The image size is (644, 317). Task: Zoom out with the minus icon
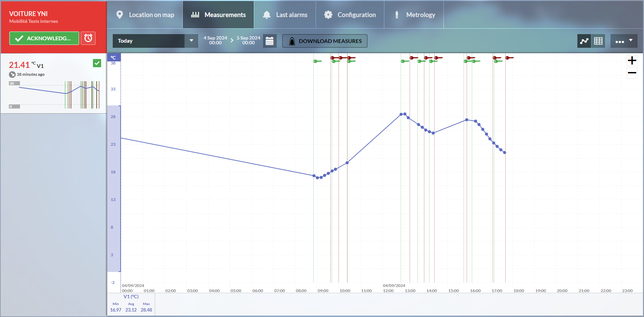(632, 73)
